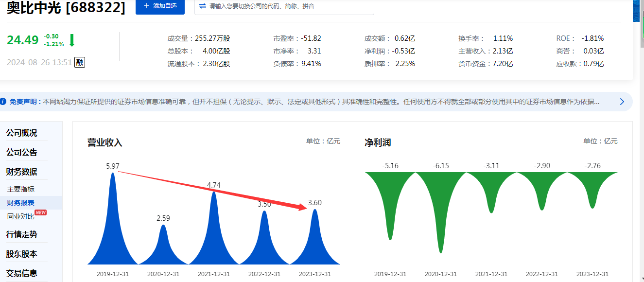This screenshot has width=644, height=282.
Task: Select 财务报表 sub-item
Action: (x=20, y=203)
